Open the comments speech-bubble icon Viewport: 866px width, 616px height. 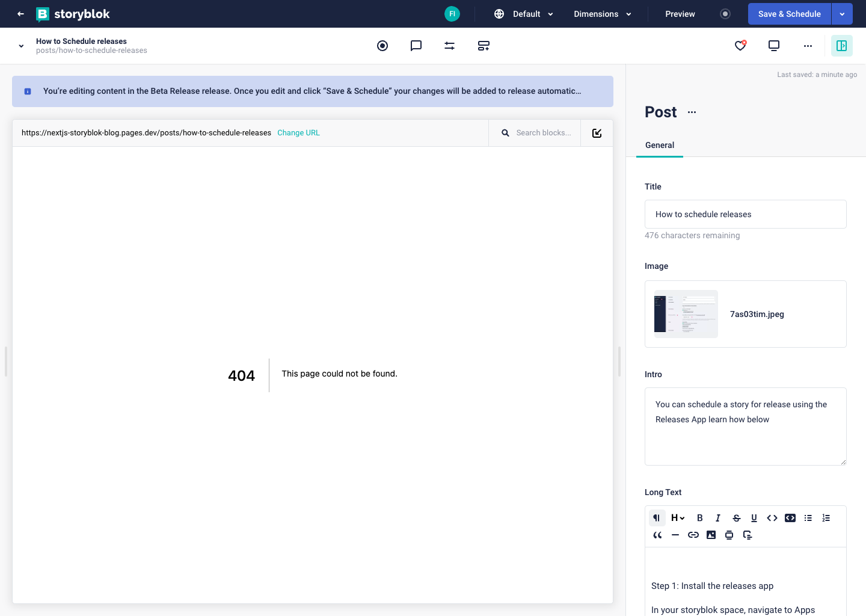[x=416, y=46]
